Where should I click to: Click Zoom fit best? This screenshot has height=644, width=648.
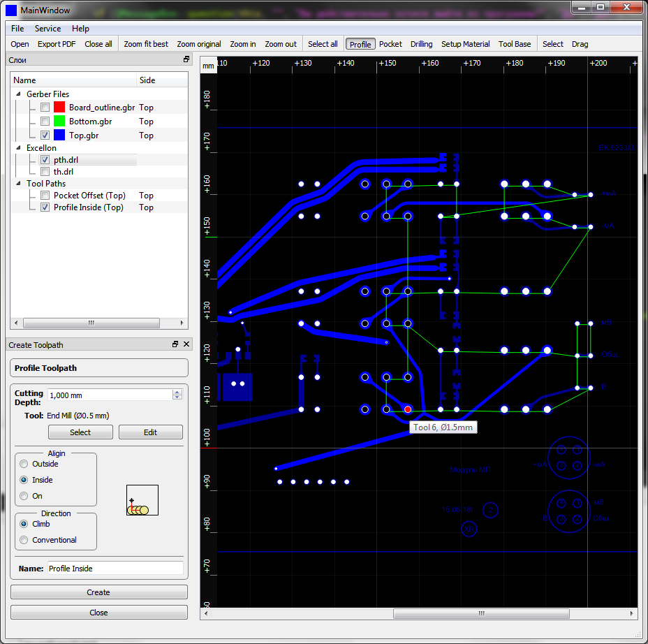click(146, 44)
